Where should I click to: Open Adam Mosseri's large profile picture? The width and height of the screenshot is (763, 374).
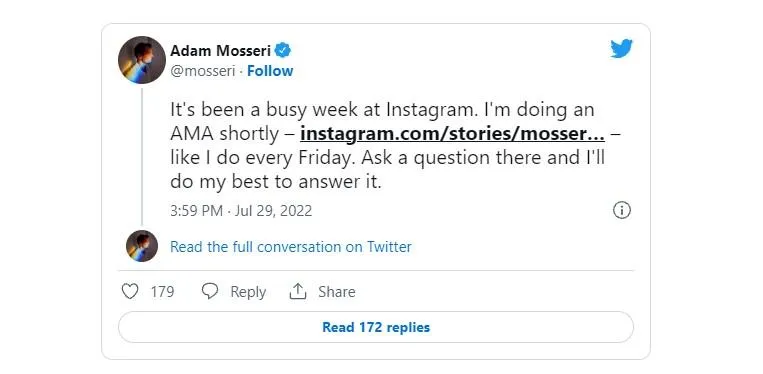(142, 60)
